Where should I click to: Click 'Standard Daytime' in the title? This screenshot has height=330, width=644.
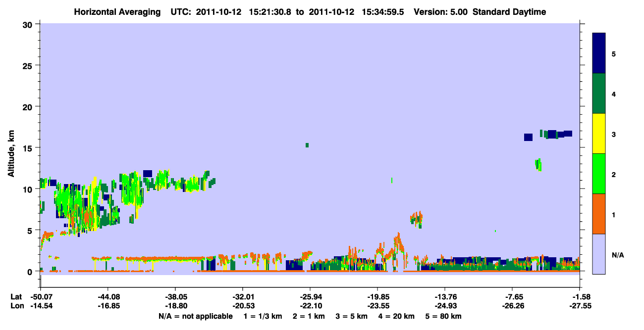click(x=509, y=12)
